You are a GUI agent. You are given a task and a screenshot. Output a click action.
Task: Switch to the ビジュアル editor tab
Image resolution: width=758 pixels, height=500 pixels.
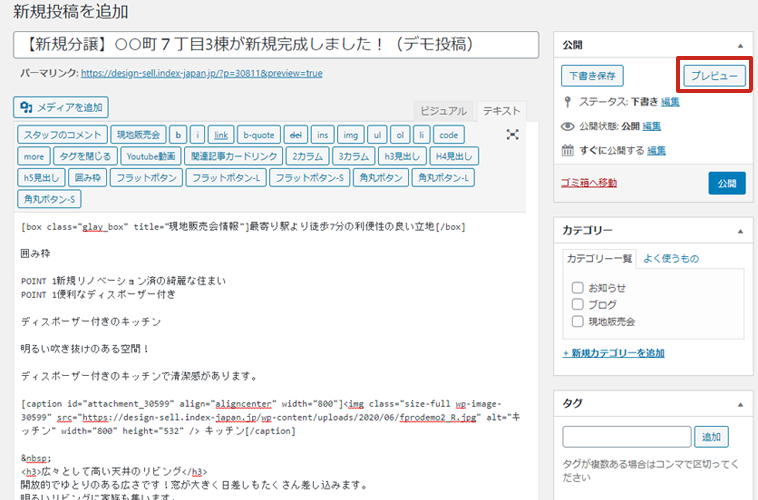442,111
